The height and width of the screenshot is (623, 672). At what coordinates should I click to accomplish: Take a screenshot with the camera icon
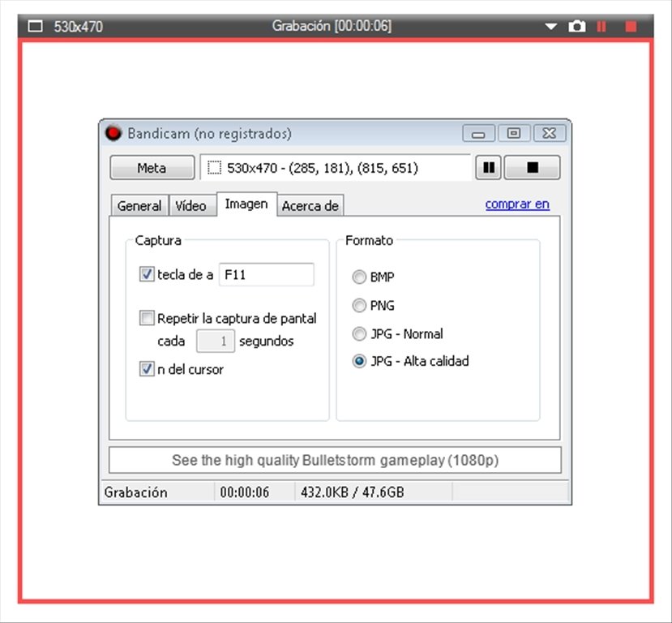(577, 27)
